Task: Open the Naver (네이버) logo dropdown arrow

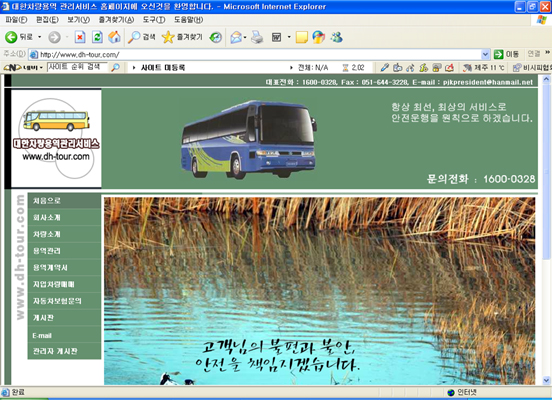Action: (x=41, y=67)
